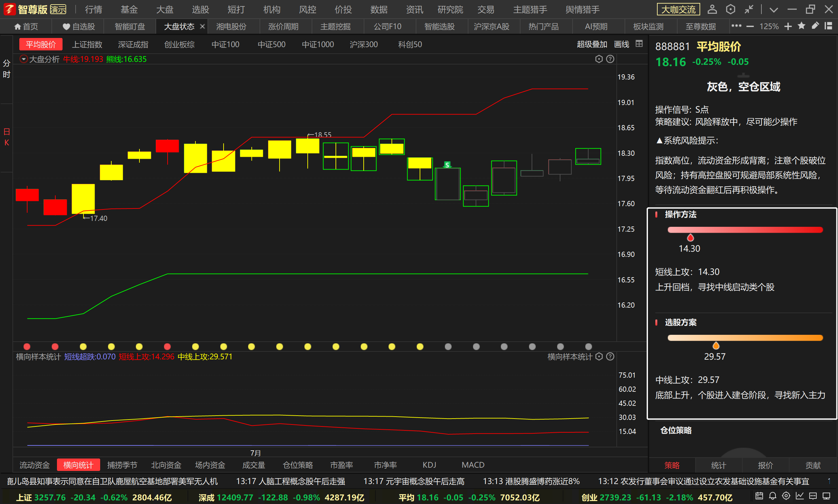Click the 上证 3257.76 index in status bar
838x504 pixels.
point(94,497)
